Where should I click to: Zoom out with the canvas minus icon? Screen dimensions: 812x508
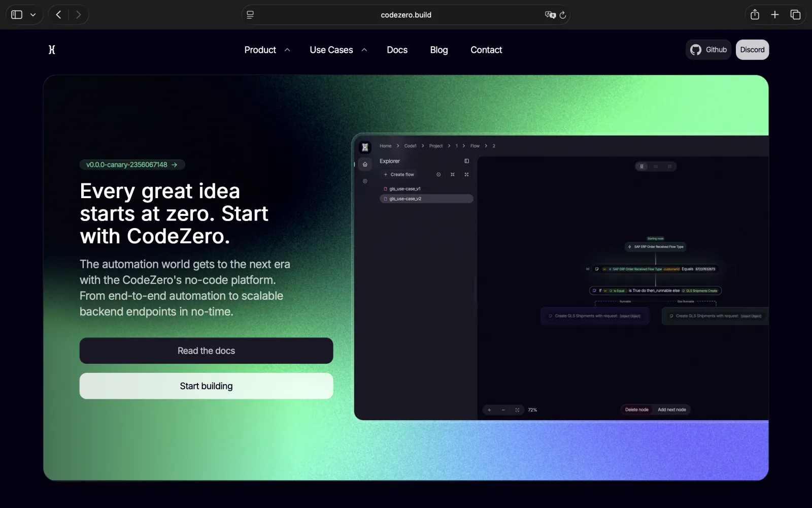tap(503, 410)
